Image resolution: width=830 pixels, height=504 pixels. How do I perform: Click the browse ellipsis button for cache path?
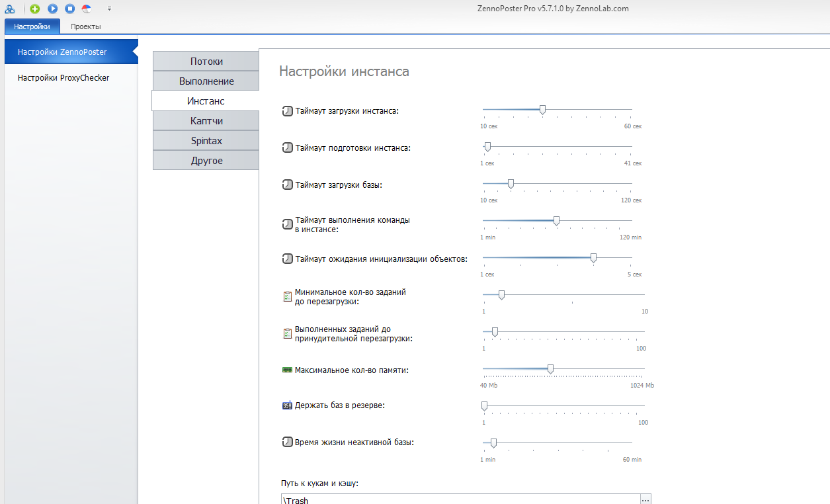(646, 499)
